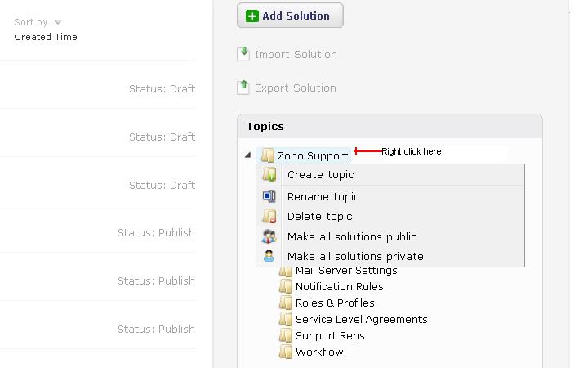588x368 pixels.
Task: Click the Make all solutions private icon
Action: coord(269,256)
